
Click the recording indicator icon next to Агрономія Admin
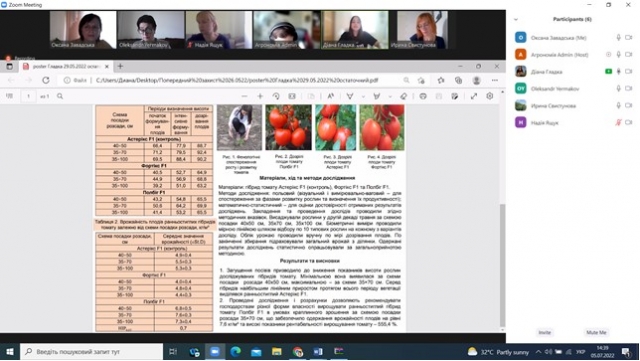[609, 54]
